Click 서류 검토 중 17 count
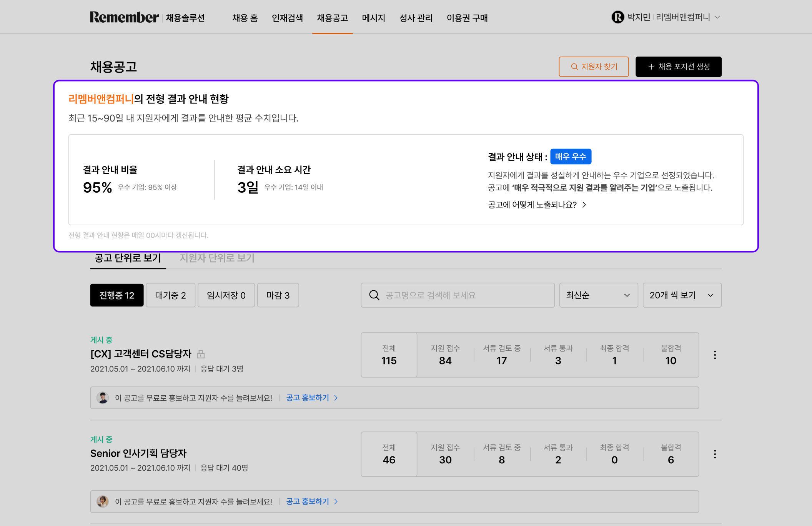The image size is (812, 526). 502,355
